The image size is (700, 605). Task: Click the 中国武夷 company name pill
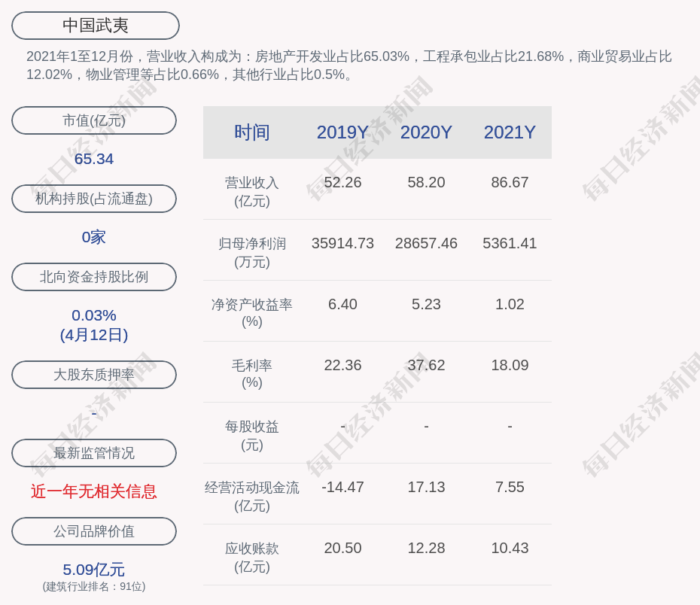click(96, 26)
